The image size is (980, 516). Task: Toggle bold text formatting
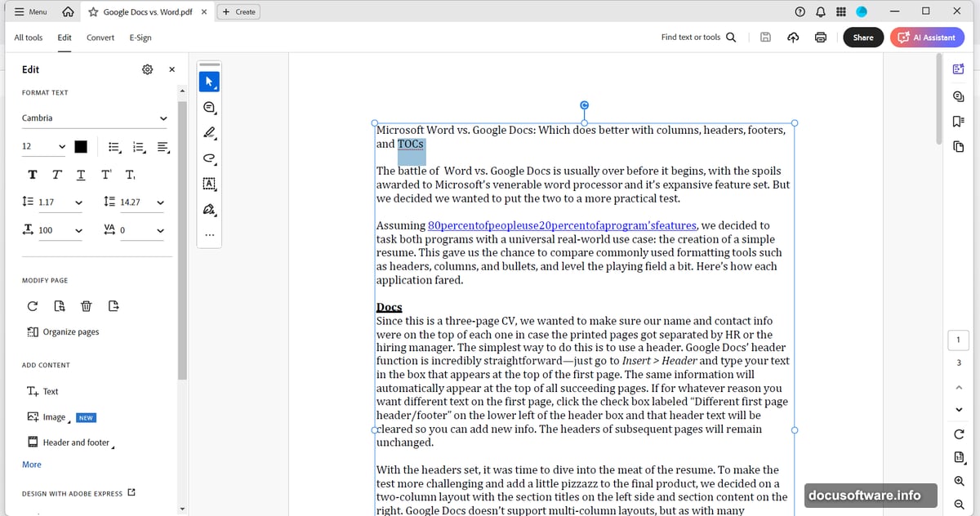33,175
